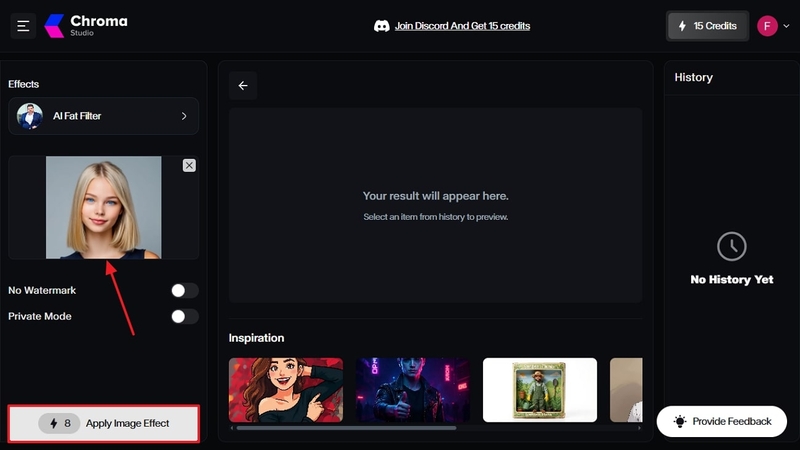This screenshot has height=450, width=800.
Task: Click the Private Mode label
Action: click(x=39, y=316)
